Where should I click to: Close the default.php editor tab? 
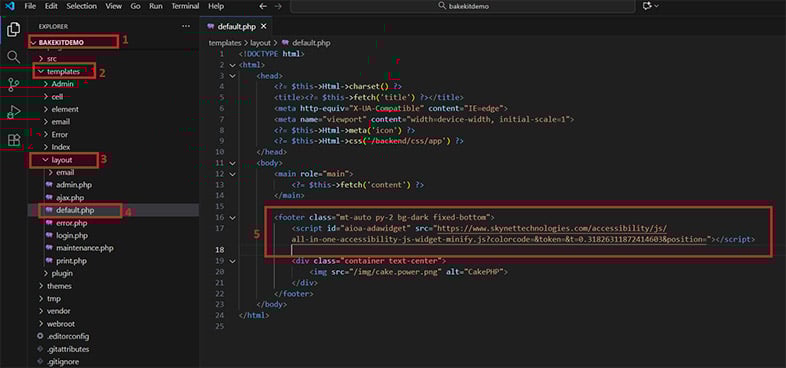[x=264, y=27]
